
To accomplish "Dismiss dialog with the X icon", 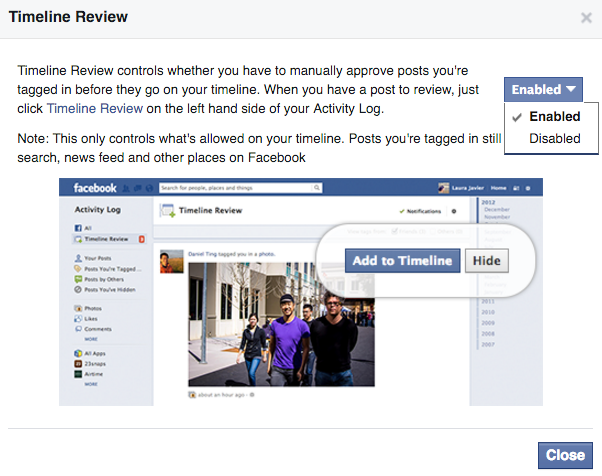I will [x=586, y=18].
